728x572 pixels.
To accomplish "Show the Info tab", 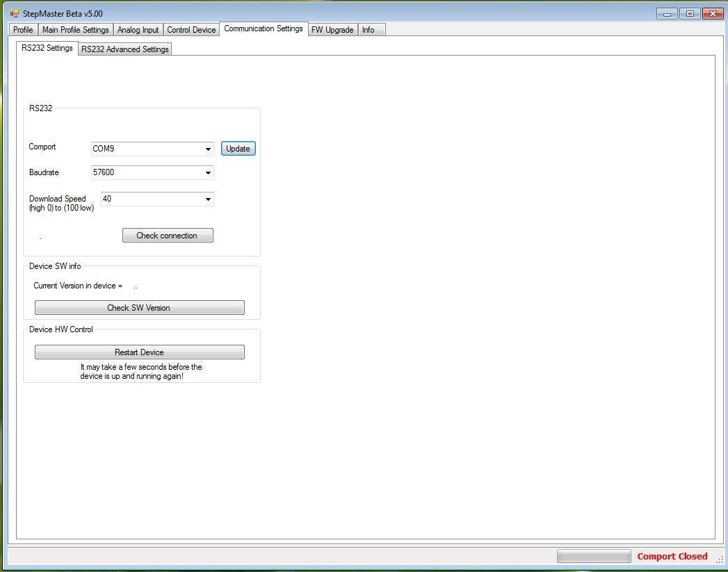I will point(368,30).
